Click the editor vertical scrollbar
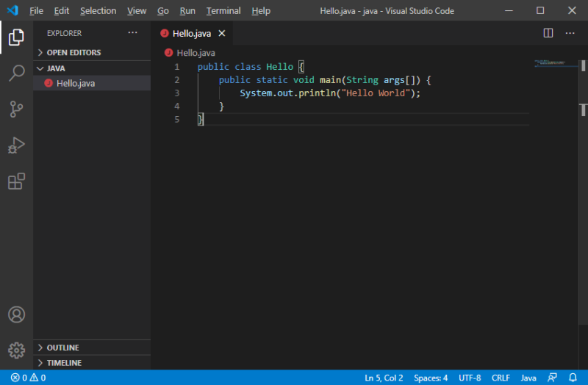Viewport: 588px width, 385px height. (583, 191)
